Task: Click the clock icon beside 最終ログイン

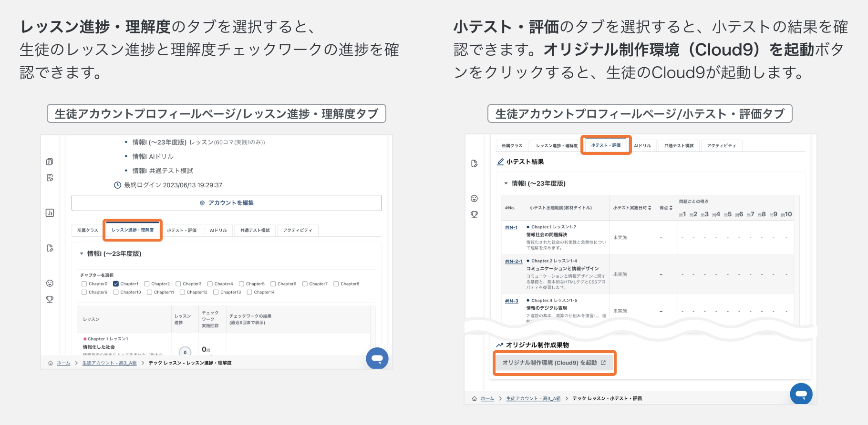Action: click(x=117, y=185)
